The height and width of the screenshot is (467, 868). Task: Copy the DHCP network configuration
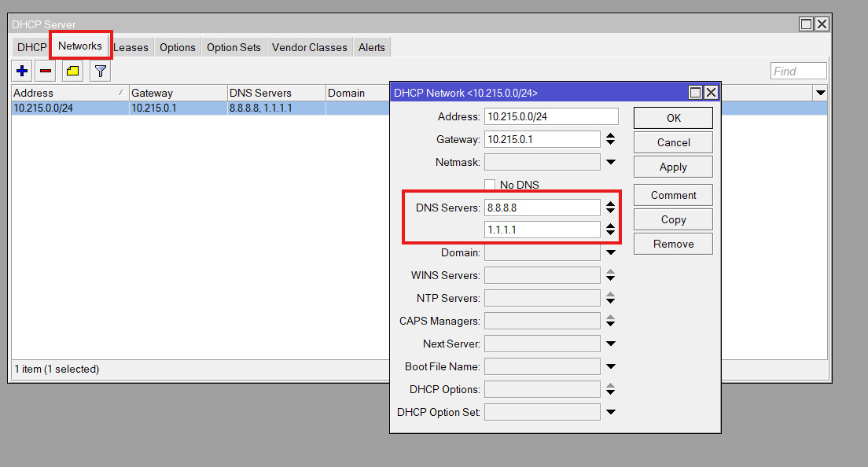coord(672,219)
